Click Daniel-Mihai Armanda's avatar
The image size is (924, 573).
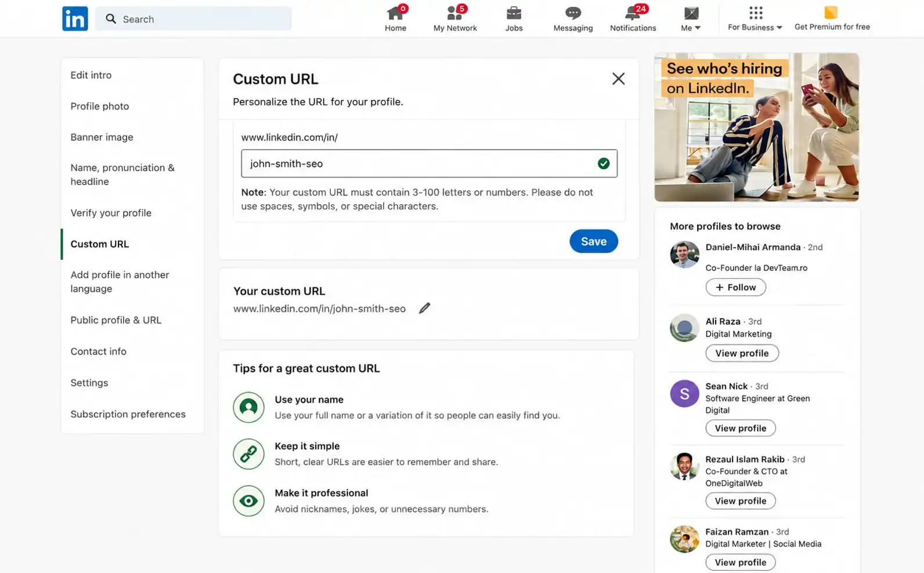(684, 254)
